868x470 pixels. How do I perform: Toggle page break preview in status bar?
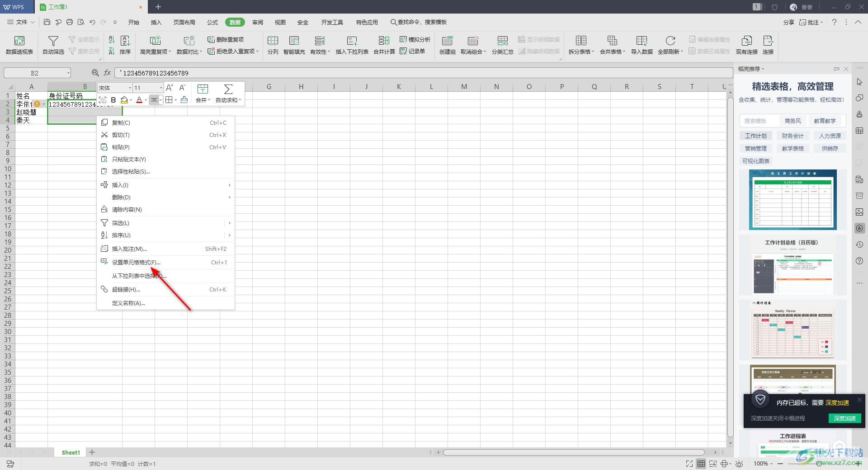pyautogui.click(x=713, y=464)
